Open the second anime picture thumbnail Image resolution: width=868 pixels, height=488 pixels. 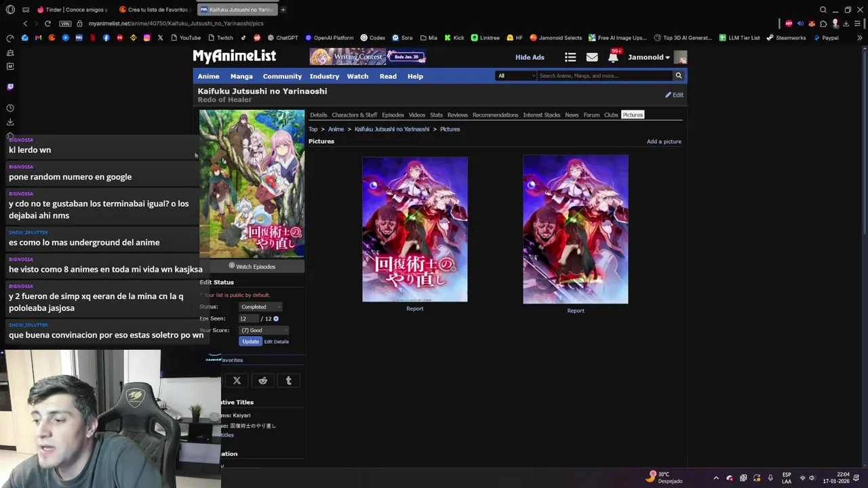tap(575, 229)
